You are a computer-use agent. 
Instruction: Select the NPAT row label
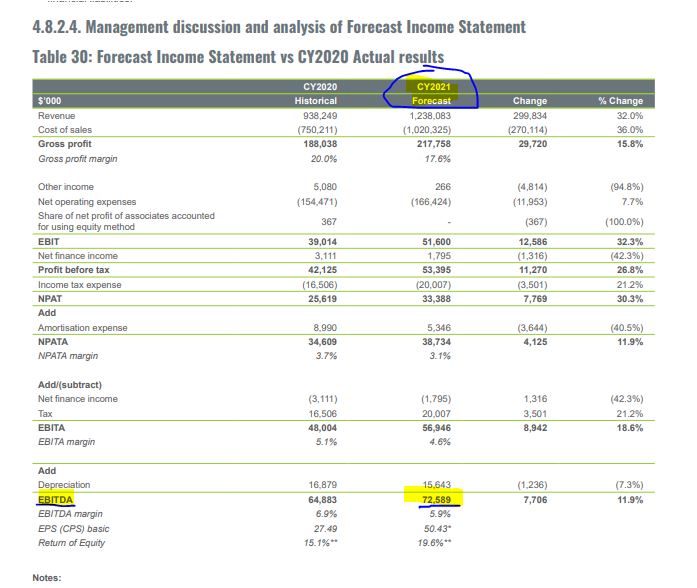click(50, 299)
